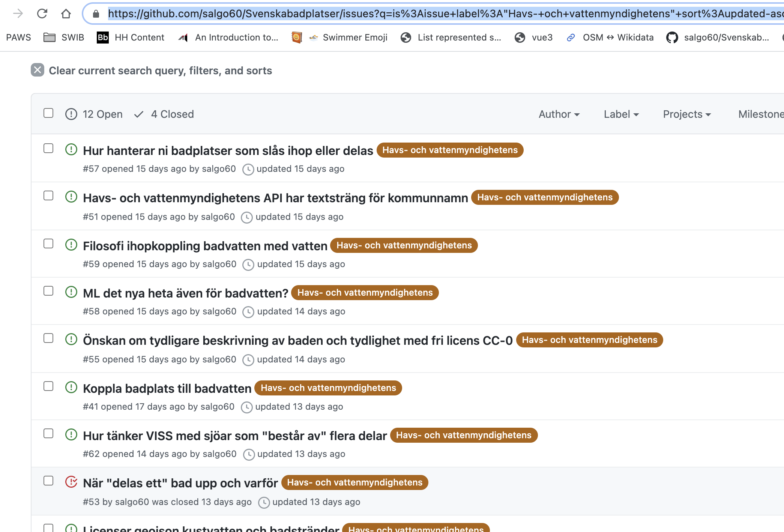Show the 12 Open issues
The height and width of the screenshot is (532, 784).
(x=94, y=114)
